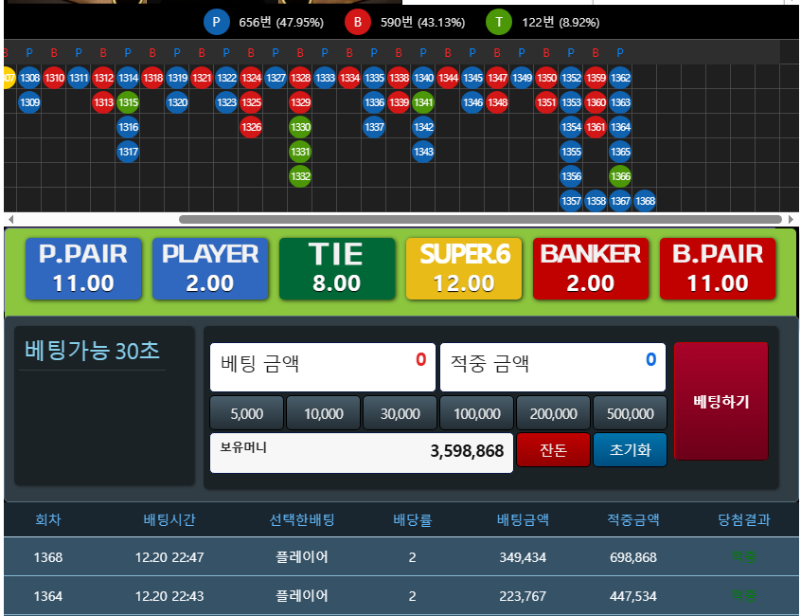Viewport: 800px width, 616px height.
Task: Add 5,000 chip to bet amount
Action: (246, 414)
